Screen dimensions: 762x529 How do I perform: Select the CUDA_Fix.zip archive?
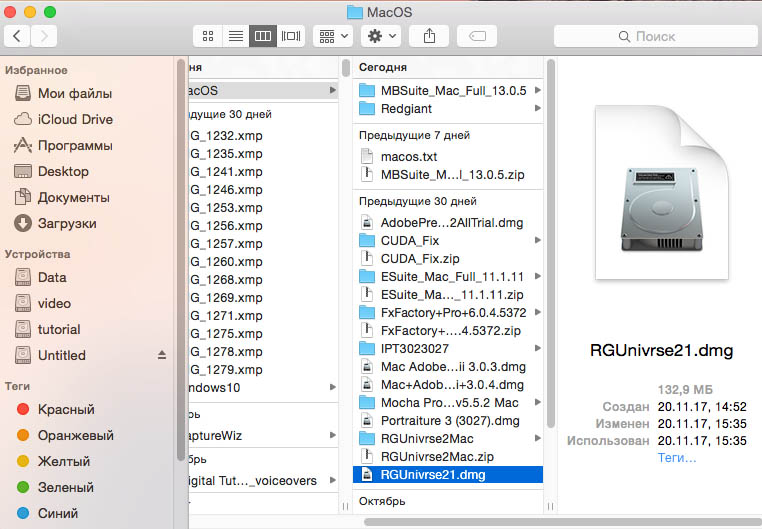(448, 258)
